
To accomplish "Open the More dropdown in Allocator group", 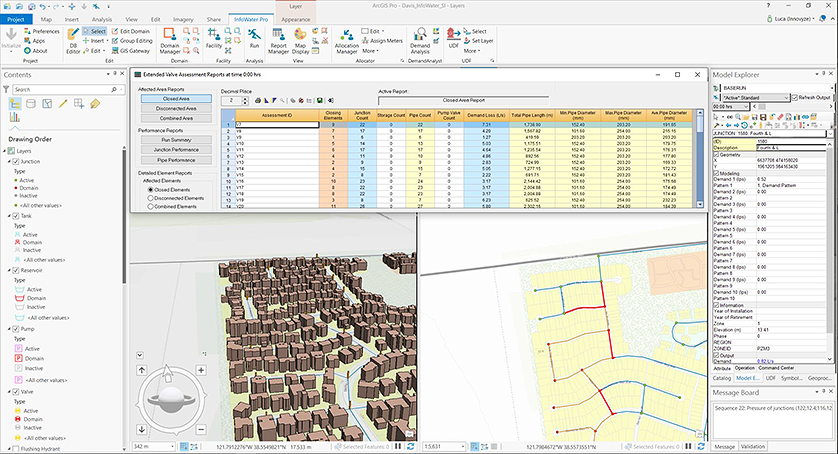I will pyautogui.click(x=370, y=51).
